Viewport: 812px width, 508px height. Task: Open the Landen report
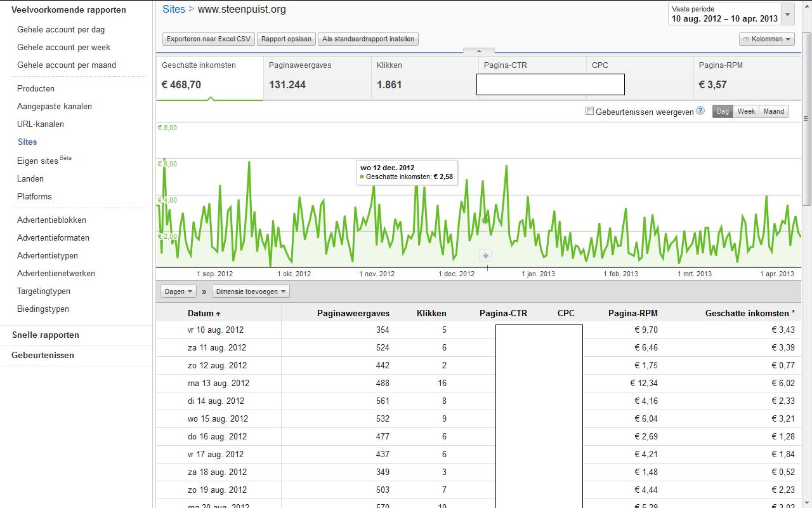[x=30, y=178]
